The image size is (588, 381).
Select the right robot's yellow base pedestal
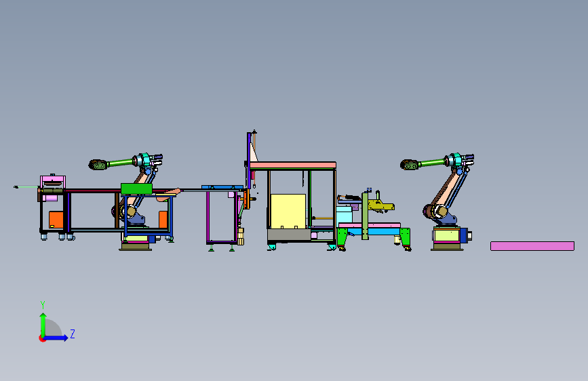coord(447,235)
